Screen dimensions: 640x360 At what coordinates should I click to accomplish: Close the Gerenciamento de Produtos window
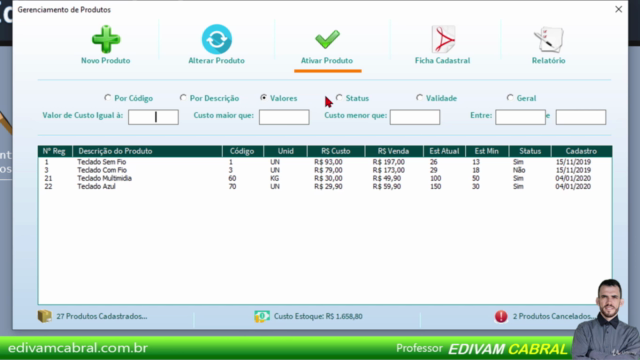tap(619, 9)
